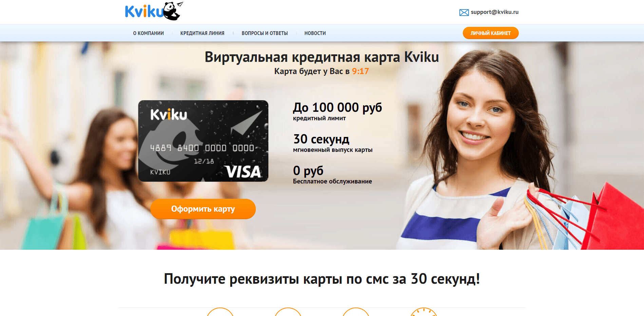
Task: Click the Kviku logo on the black card
Action: pos(169,115)
